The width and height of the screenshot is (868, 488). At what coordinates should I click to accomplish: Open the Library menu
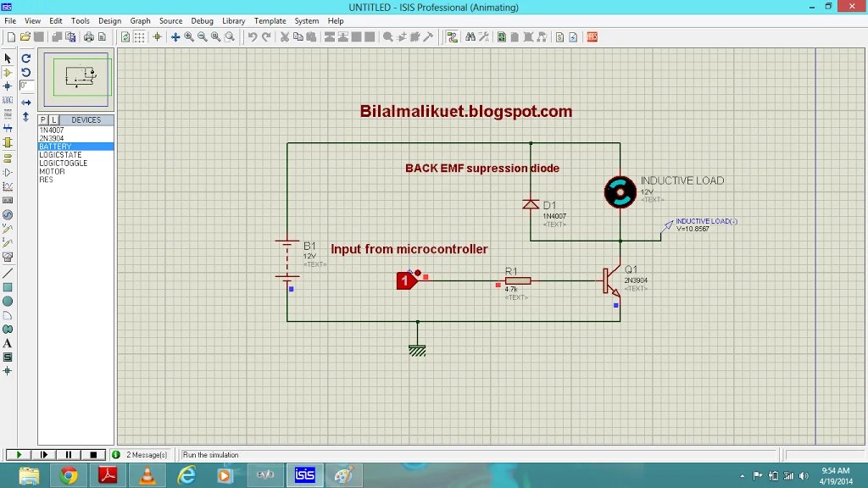tap(233, 21)
